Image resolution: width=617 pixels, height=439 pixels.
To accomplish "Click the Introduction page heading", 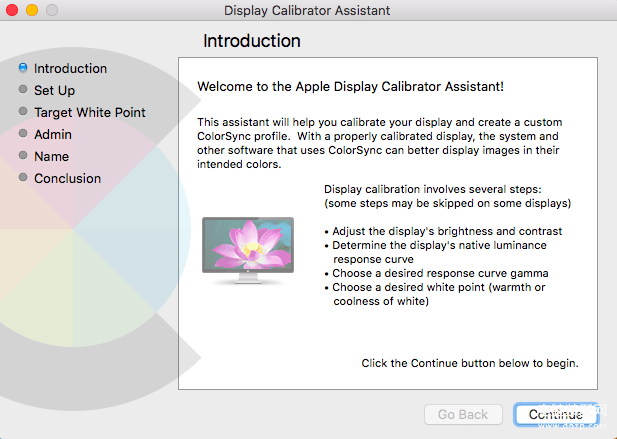I will tap(252, 41).
